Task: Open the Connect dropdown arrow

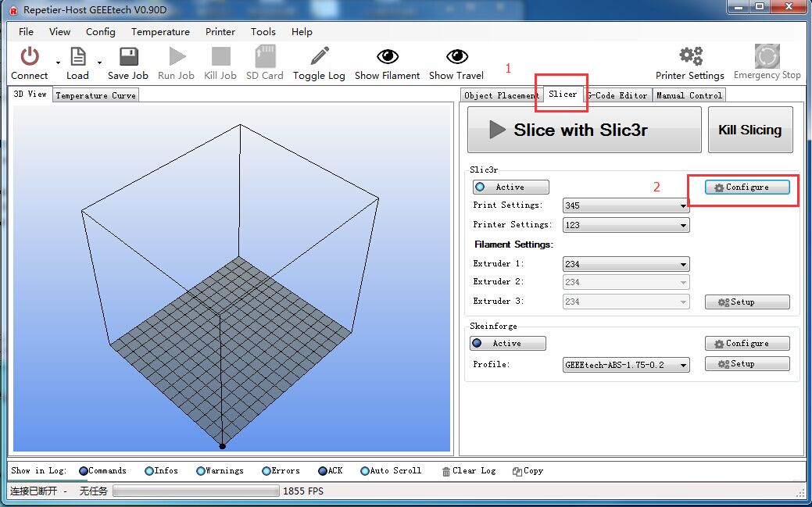Action: point(58,63)
